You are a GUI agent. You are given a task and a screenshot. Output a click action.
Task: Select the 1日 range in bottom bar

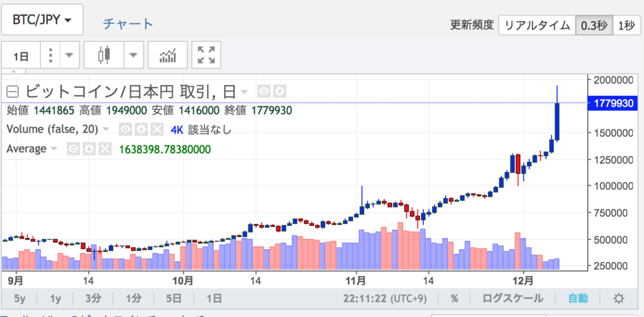[214, 299]
